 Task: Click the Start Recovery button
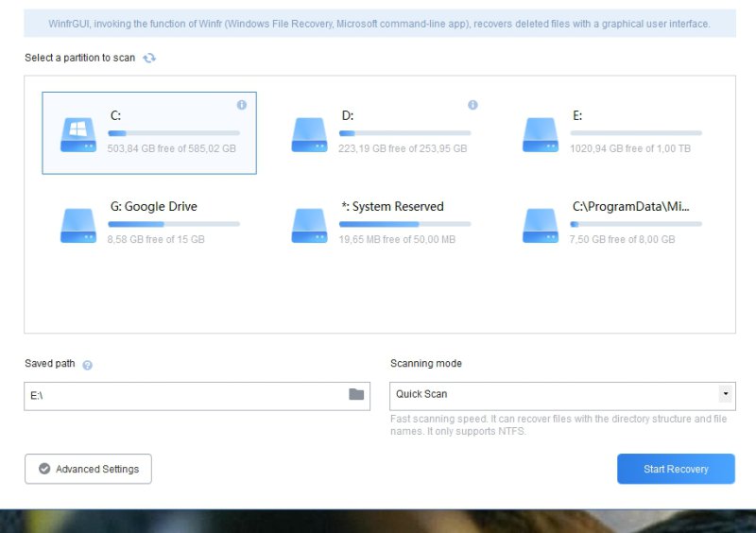[676, 469]
